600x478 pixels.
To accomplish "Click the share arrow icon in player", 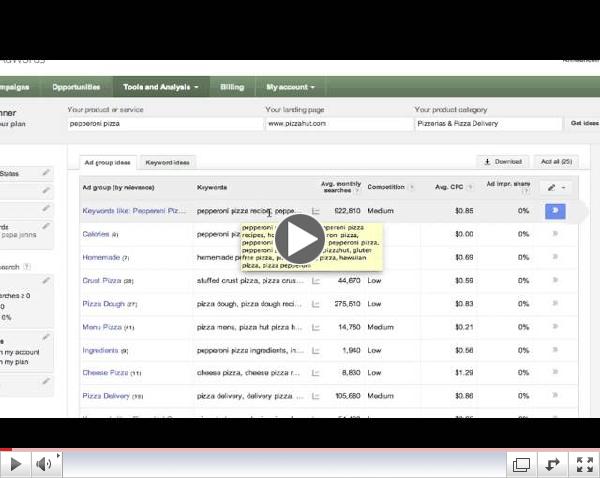I will click(x=552, y=465).
